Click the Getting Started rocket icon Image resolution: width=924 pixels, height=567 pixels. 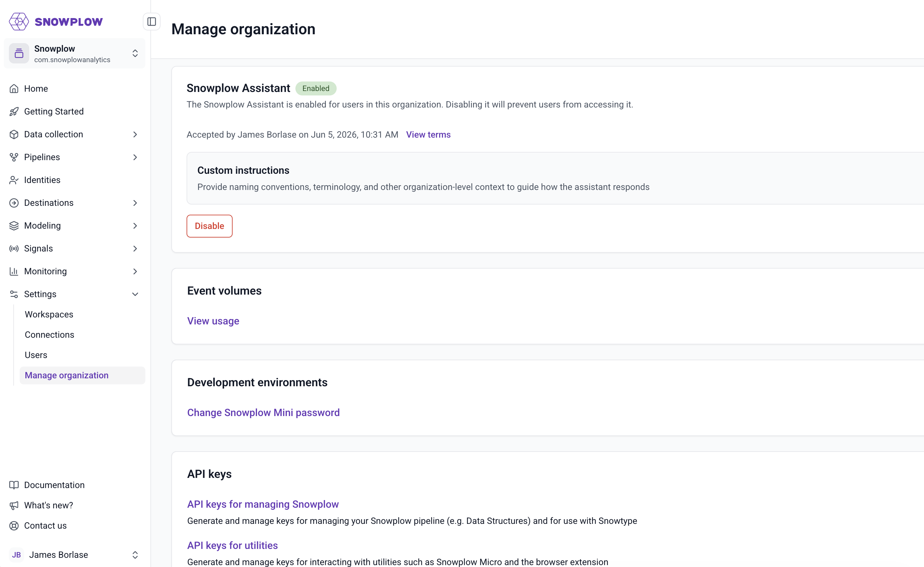[14, 112]
